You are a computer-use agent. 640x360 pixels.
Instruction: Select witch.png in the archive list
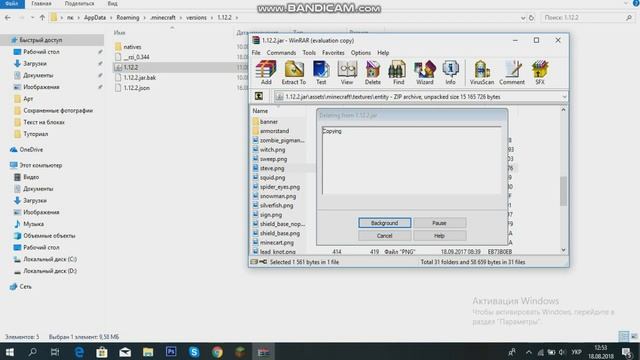(x=272, y=150)
